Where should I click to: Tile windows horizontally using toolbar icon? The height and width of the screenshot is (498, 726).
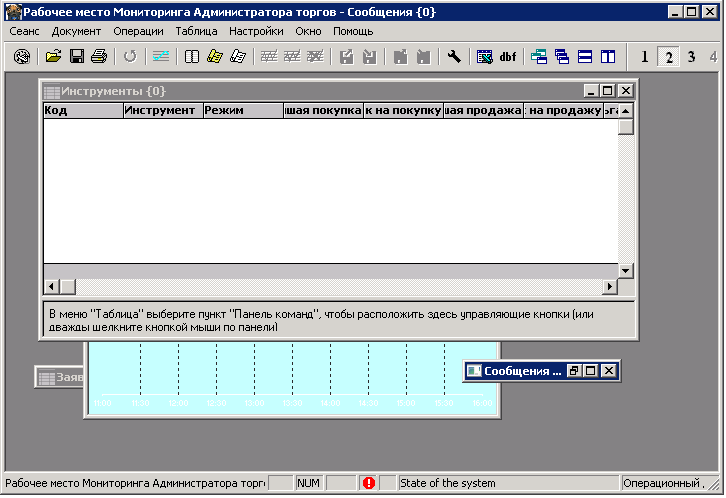click(585, 56)
